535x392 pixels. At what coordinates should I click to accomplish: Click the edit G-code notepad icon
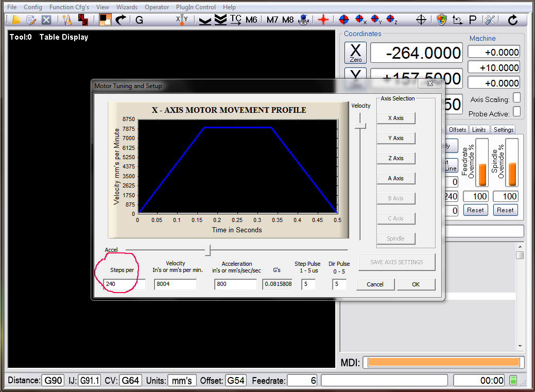(x=31, y=20)
